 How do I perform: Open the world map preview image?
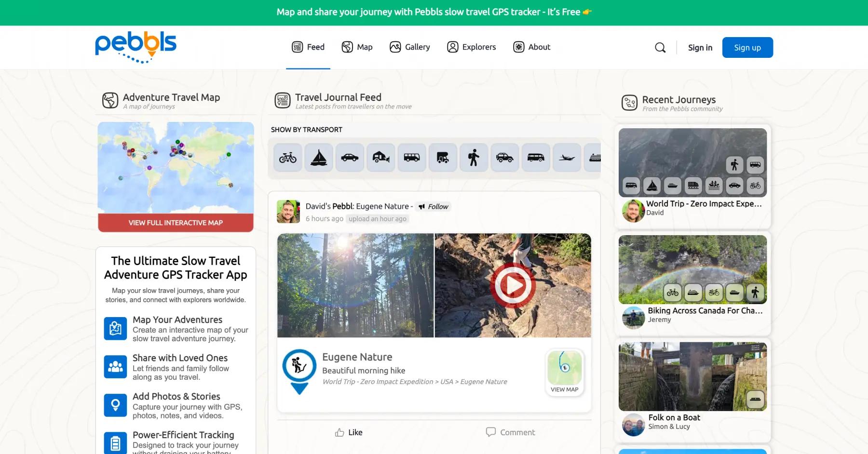tap(176, 168)
